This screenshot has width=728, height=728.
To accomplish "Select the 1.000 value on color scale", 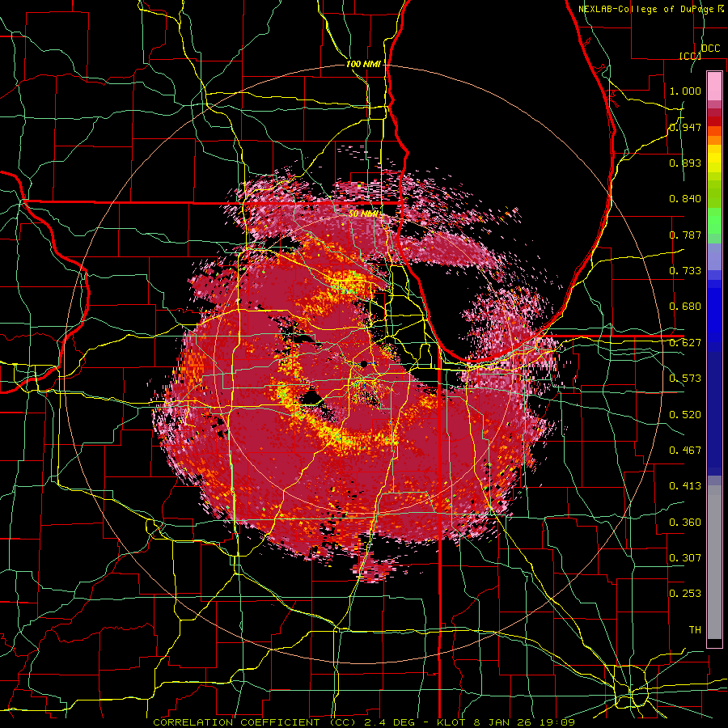I will [685, 91].
